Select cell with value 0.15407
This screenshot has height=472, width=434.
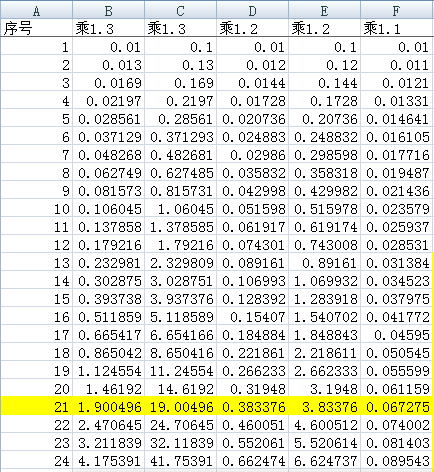[x=252, y=317]
